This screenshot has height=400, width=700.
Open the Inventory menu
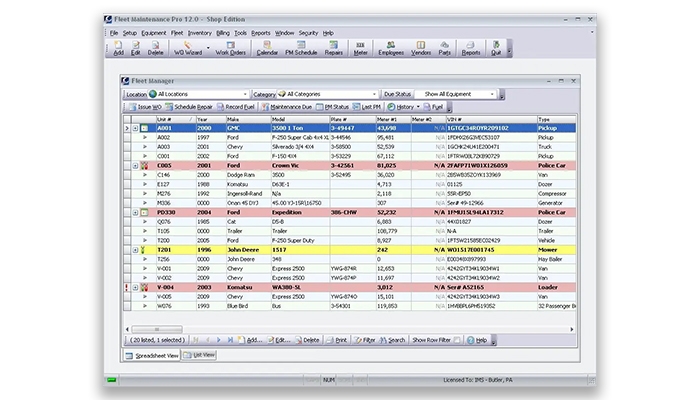coord(199,33)
